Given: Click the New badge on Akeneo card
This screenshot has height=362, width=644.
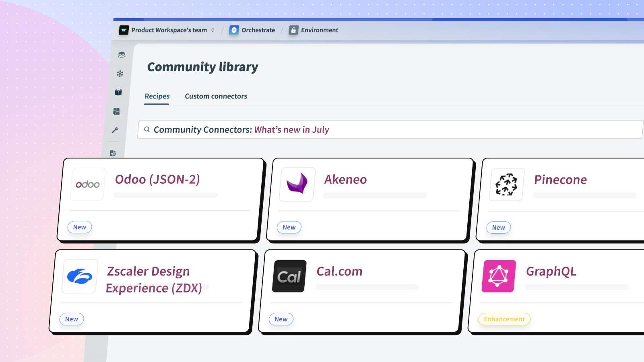Looking at the screenshot, I should (x=289, y=227).
